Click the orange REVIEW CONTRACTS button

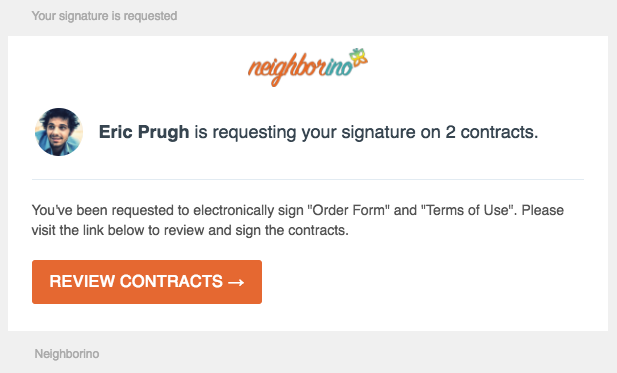tap(147, 282)
